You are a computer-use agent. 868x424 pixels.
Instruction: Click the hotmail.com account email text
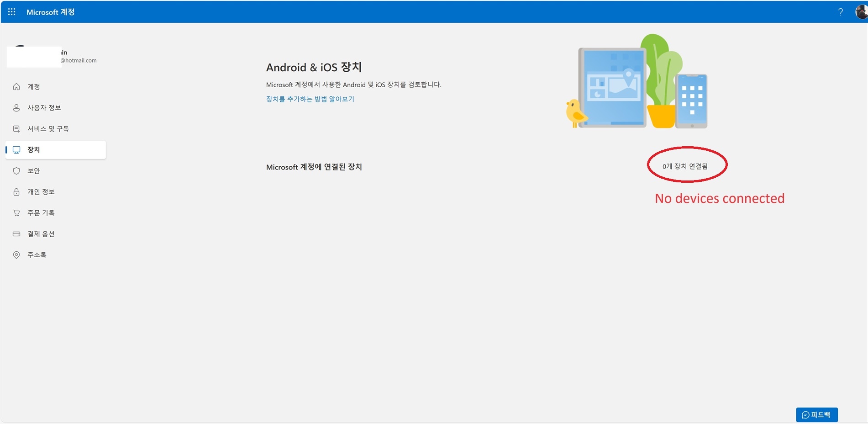click(79, 60)
